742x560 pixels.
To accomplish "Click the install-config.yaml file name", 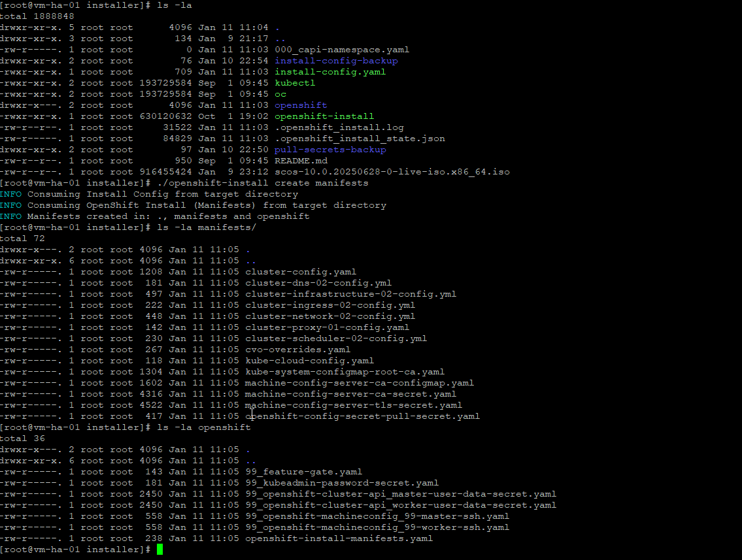I will [x=329, y=72].
